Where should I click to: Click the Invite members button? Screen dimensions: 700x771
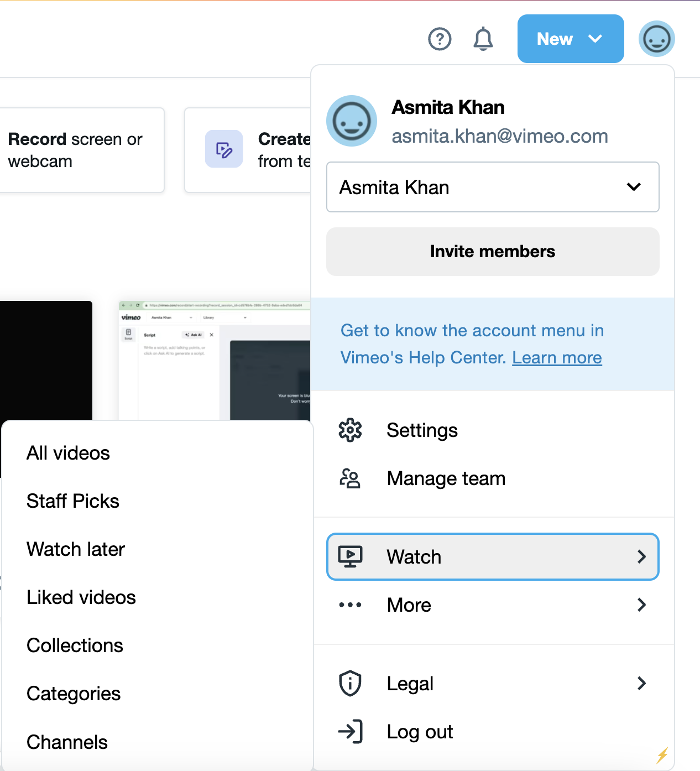[x=493, y=252]
